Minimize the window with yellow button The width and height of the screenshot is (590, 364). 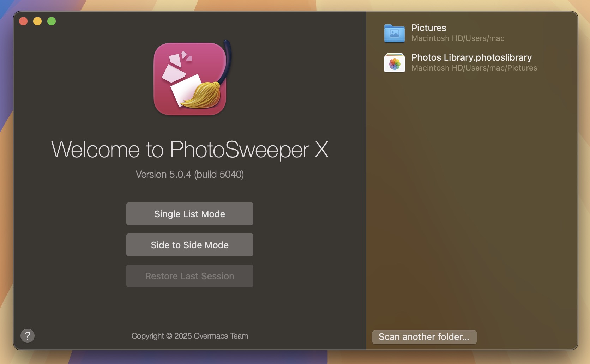(x=37, y=21)
